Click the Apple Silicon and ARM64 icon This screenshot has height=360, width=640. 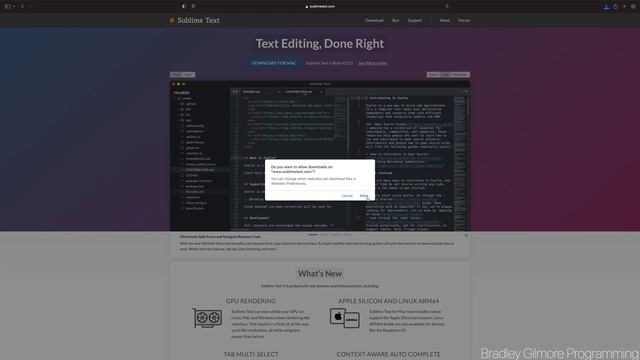click(x=344, y=318)
